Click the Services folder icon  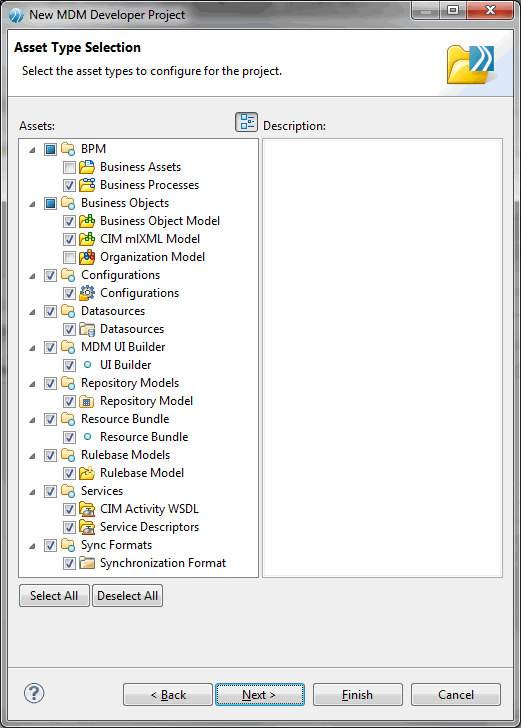pyautogui.click(x=68, y=491)
